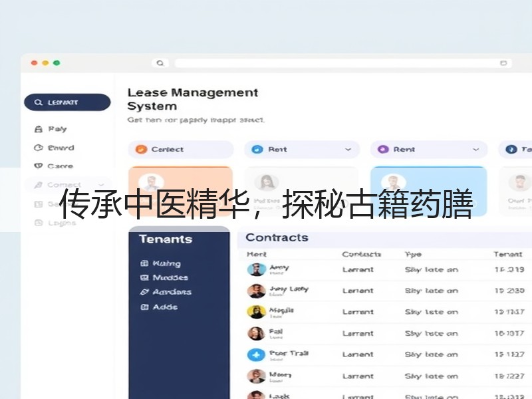
Task: Click the Logins sidebar icon
Action: (39, 223)
